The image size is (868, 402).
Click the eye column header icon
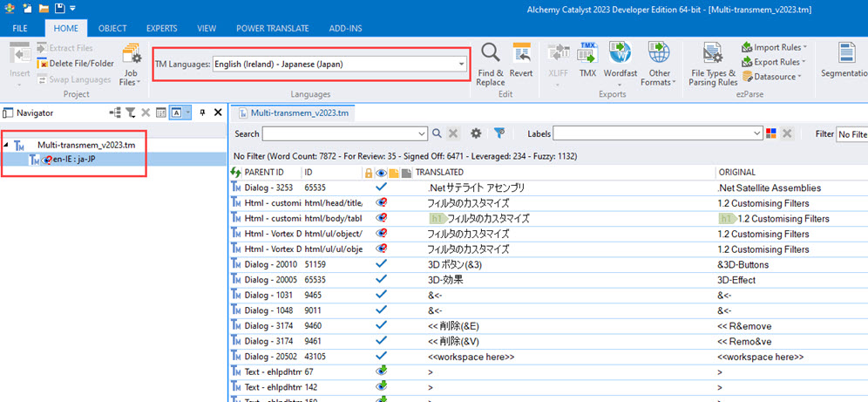click(381, 173)
